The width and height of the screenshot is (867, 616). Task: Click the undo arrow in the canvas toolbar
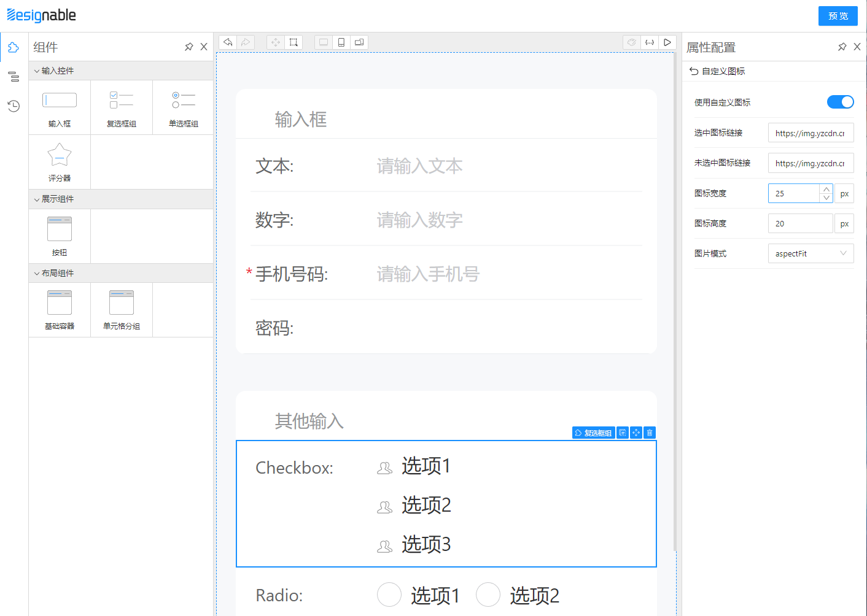tap(228, 42)
